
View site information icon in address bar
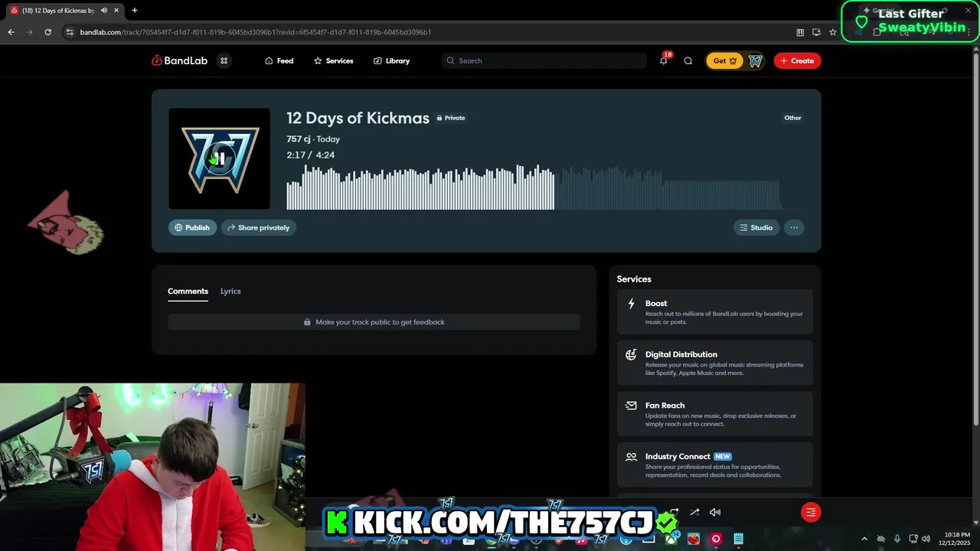[70, 32]
